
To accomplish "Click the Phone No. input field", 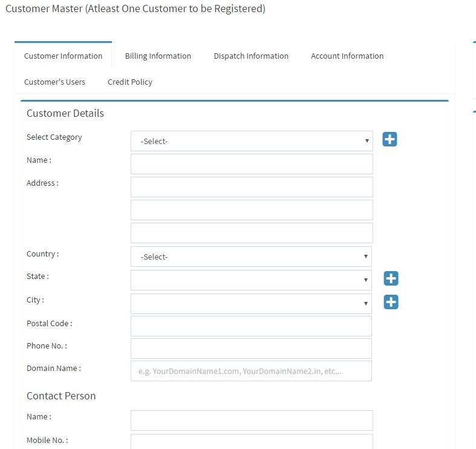I will pyautogui.click(x=251, y=349).
